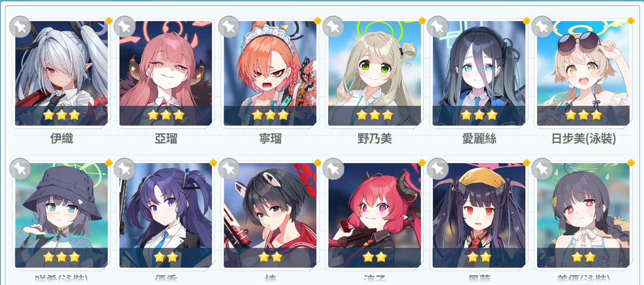The width and height of the screenshot is (644, 285).
Task: Open 伊織 character portrait
Action: [61, 73]
